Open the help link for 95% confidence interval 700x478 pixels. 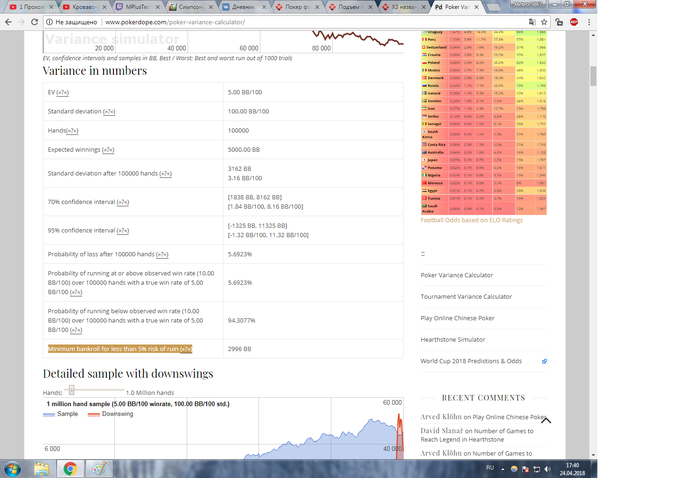(x=123, y=231)
